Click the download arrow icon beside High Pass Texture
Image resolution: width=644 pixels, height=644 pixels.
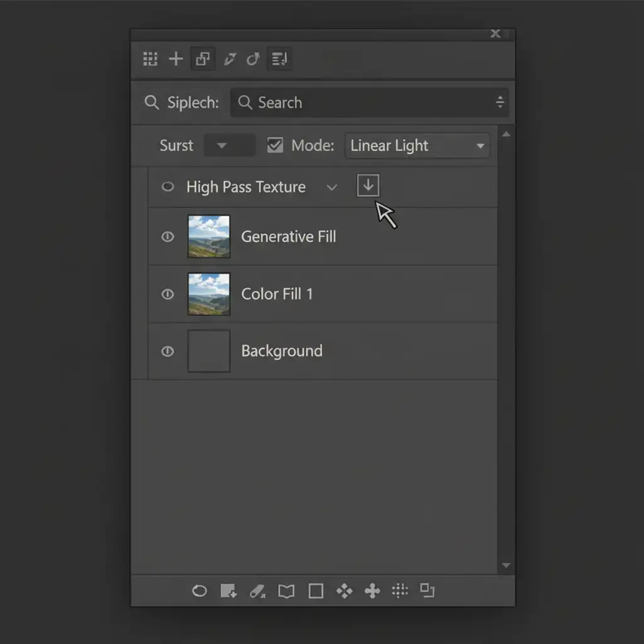[368, 186]
